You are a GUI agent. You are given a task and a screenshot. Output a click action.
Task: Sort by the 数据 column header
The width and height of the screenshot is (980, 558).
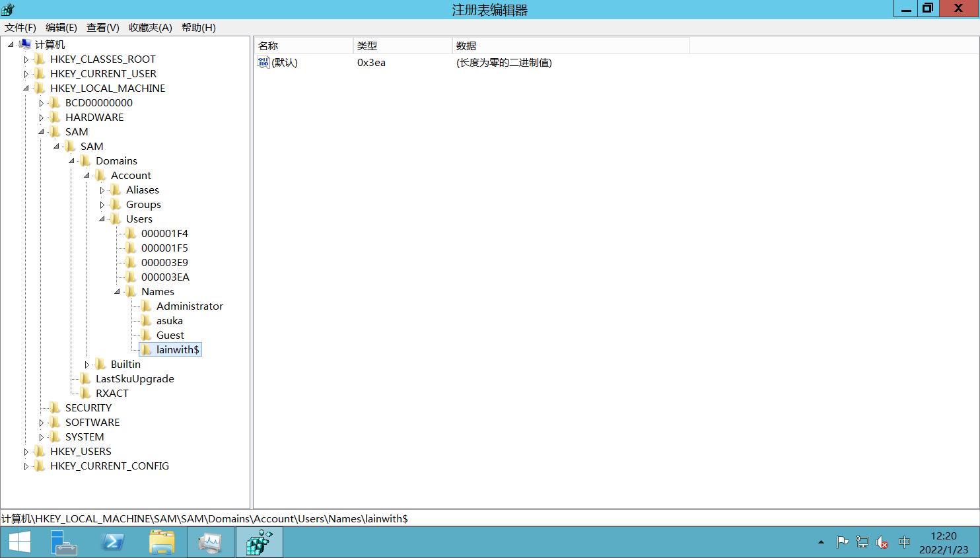pyautogui.click(x=571, y=46)
